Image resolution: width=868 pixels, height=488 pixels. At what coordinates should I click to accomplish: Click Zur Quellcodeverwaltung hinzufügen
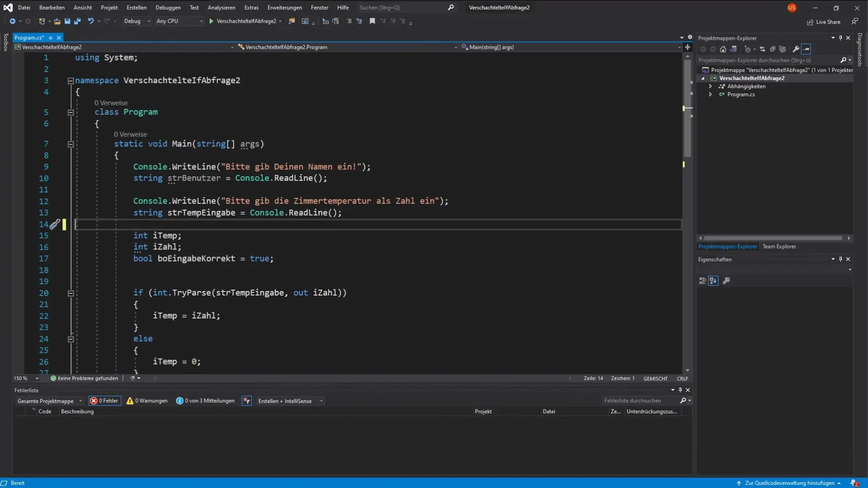tap(789, 483)
